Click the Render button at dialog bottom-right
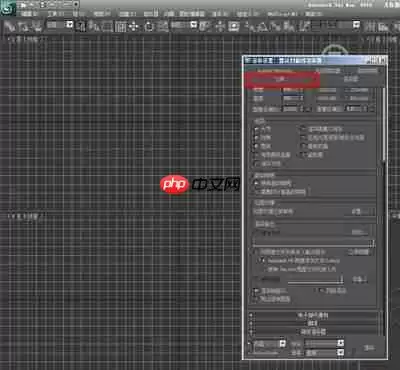 pos(369,348)
